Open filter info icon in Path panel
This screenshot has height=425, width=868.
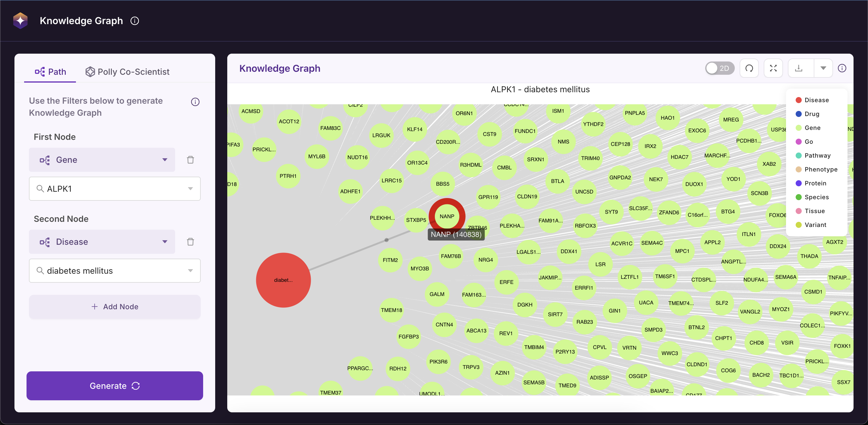click(x=195, y=102)
